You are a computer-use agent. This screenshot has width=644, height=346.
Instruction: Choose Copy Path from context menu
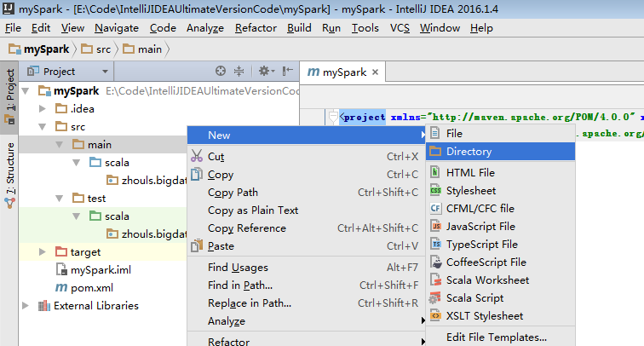307,193
